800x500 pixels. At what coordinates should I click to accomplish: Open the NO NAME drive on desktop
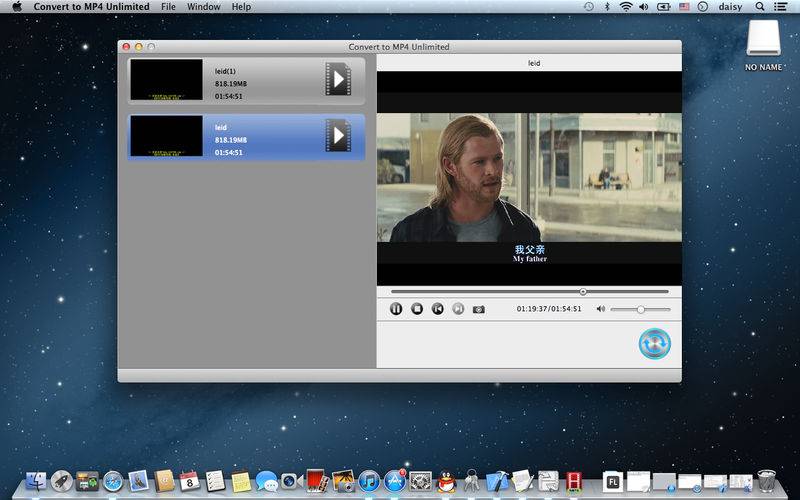tap(763, 38)
